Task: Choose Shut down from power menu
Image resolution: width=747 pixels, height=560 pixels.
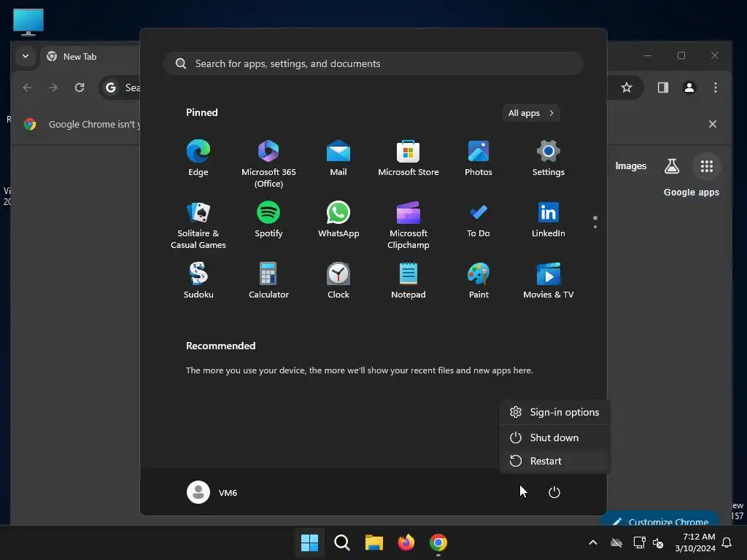Action: (x=554, y=437)
